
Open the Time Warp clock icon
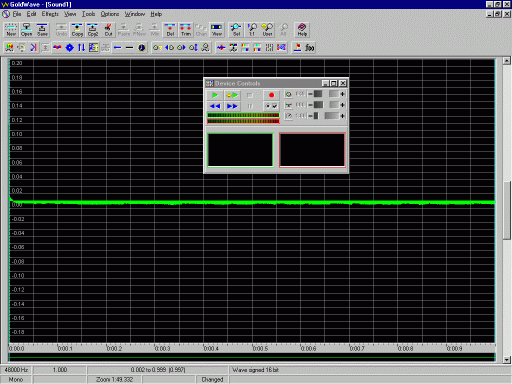pyautogui.click(x=141, y=48)
